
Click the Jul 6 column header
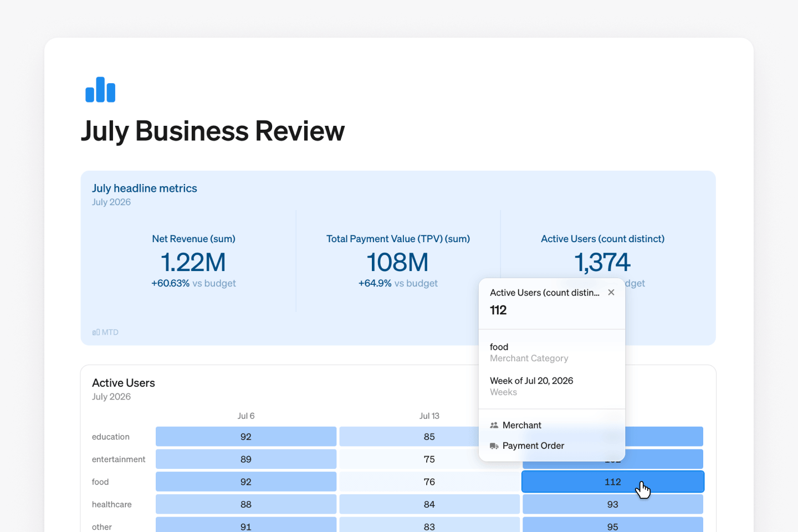tap(246, 416)
